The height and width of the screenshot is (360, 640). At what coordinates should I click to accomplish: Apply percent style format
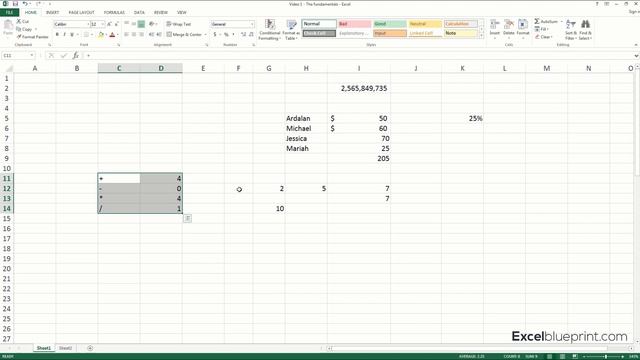(226, 35)
